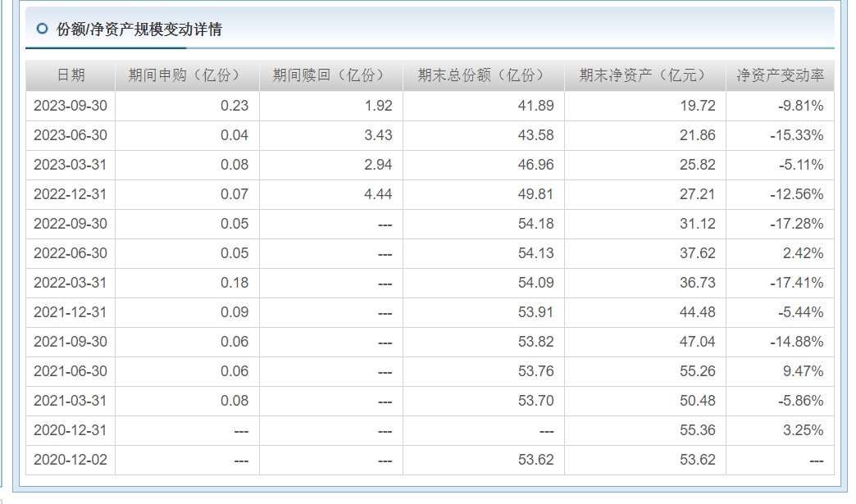Click the circle icon beside 份额/净资产规模变动详情

(42, 29)
